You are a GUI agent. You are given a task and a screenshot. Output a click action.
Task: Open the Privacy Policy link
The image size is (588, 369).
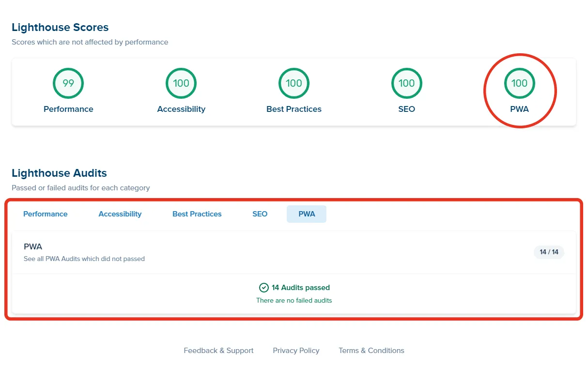(296, 351)
